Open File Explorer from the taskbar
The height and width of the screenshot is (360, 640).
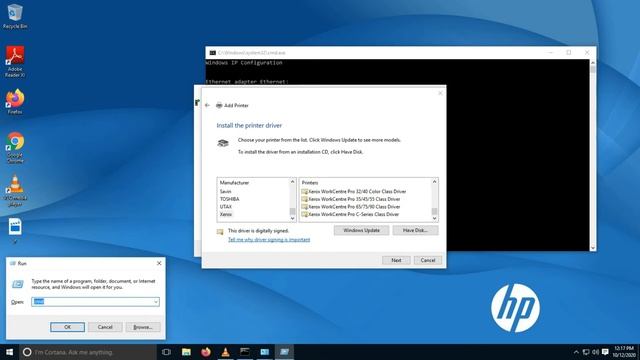(x=186, y=352)
